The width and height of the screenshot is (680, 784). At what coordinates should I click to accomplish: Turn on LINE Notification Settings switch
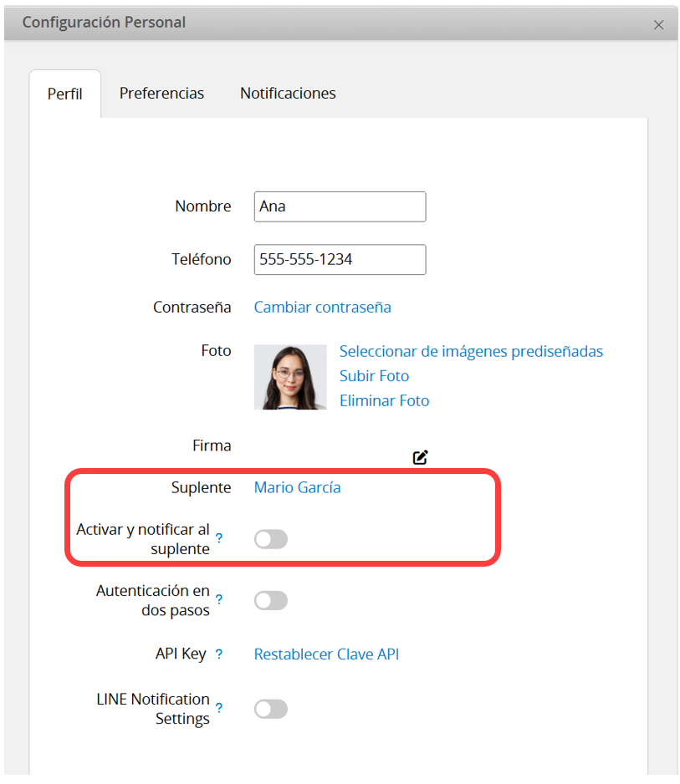click(271, 709)
